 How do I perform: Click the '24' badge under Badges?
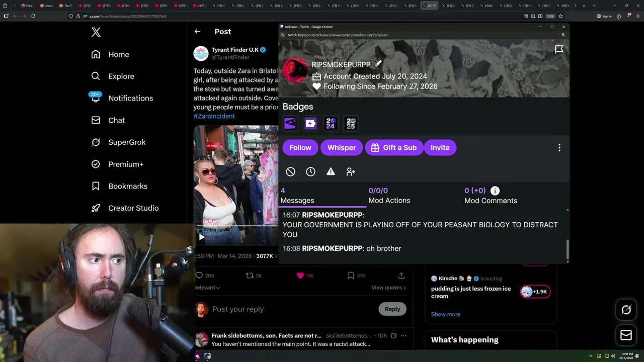point(331,123)
